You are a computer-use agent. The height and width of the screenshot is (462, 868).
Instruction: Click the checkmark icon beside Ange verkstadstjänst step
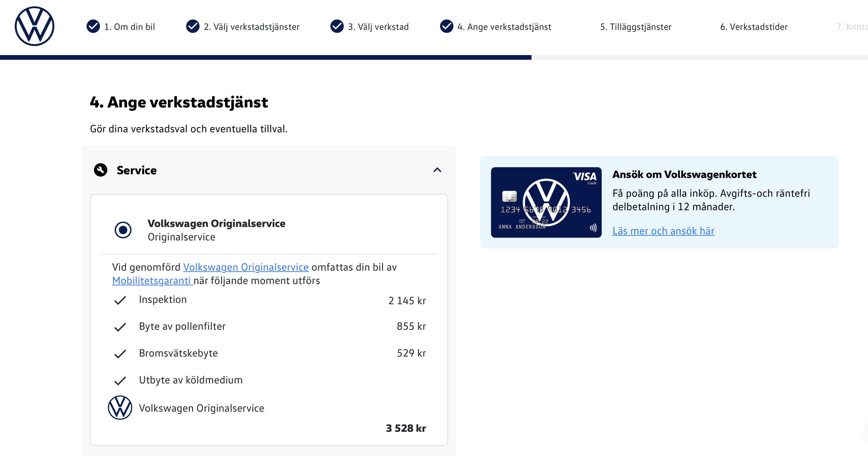click(x=446, y=26)
